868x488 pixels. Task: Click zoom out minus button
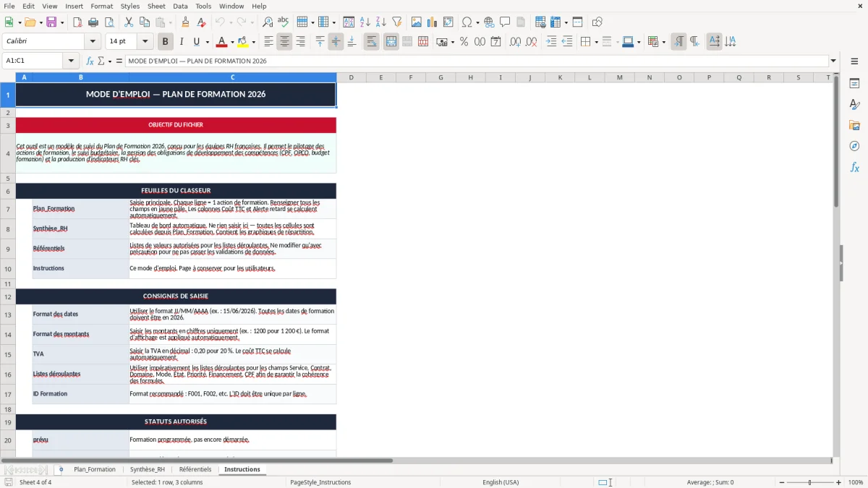coord(782,482)
